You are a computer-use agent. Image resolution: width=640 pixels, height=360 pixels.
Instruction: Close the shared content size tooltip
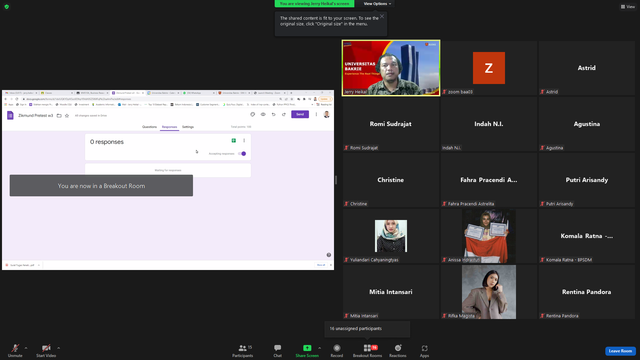tap(382, 16)
